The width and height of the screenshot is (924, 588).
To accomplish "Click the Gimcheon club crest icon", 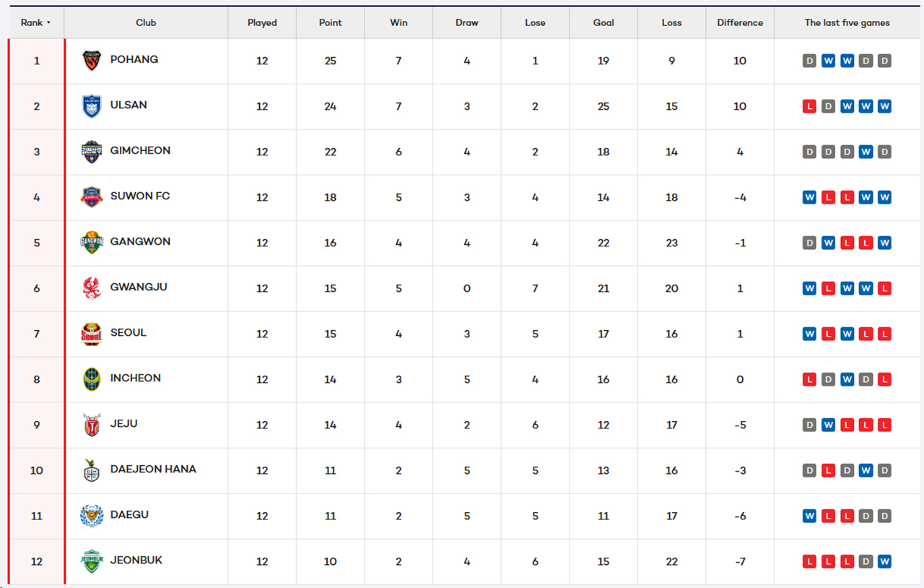I will click(x=92, y=152).
